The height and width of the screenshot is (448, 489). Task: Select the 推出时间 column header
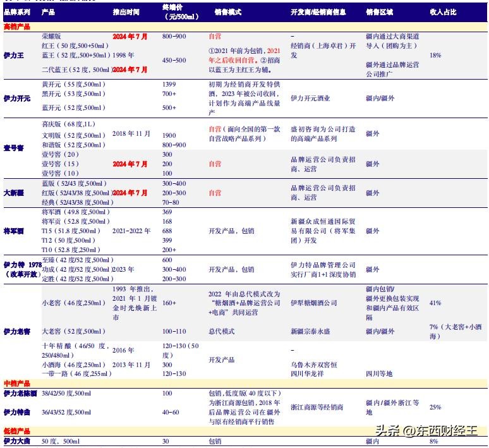(129, 12)
